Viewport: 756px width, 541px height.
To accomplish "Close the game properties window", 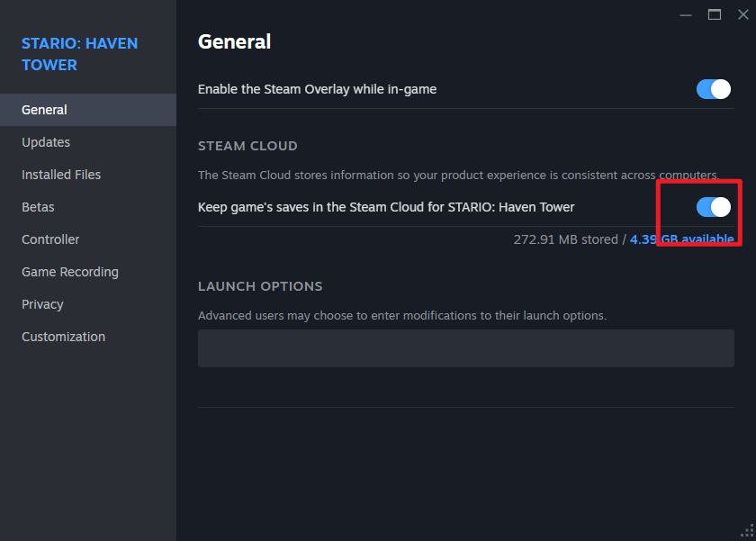I will (742, 14).
